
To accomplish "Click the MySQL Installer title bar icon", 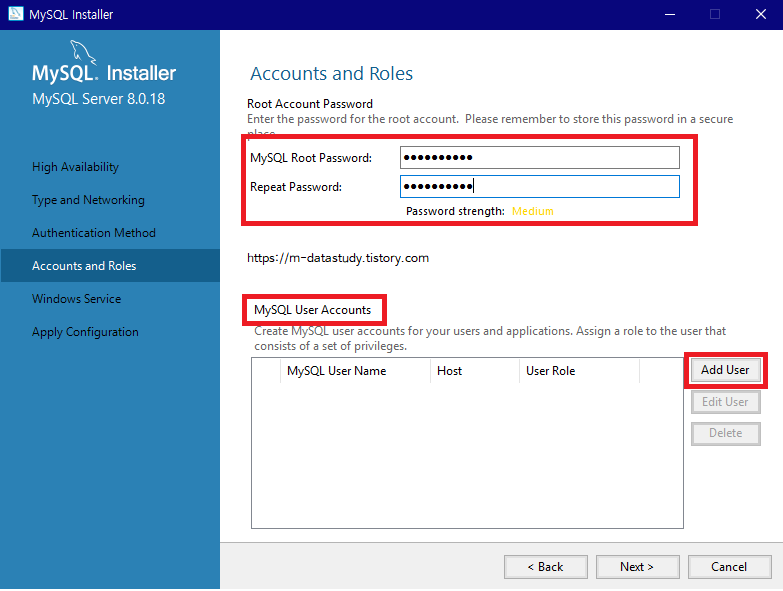I will [x=15, y=13].
